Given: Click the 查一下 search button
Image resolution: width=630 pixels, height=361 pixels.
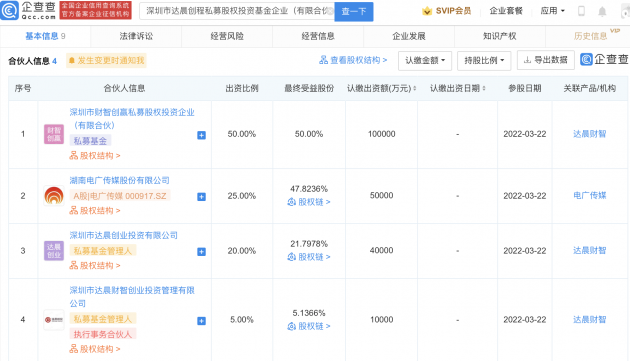Looking at the screenshot, I should pyautogui.click(x=354, y=11).
